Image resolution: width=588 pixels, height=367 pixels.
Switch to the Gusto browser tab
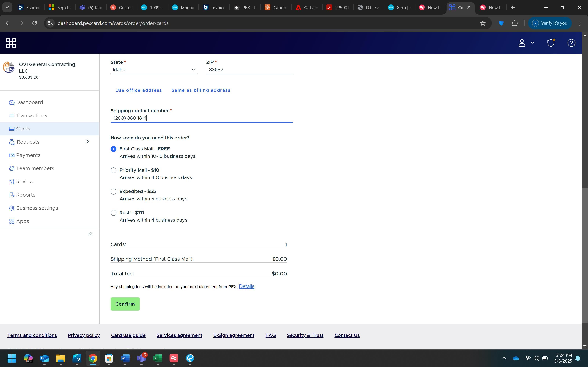(121, 8)
